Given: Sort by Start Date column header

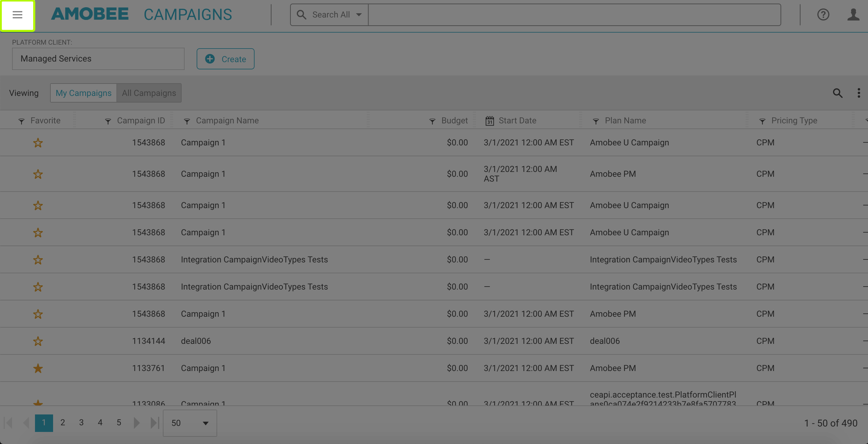Looking at the screenshot, I should click(x=517, y=121).
